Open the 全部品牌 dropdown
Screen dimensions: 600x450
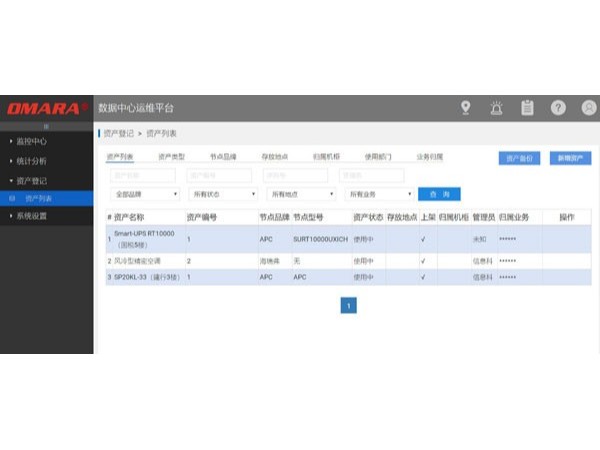145,194
